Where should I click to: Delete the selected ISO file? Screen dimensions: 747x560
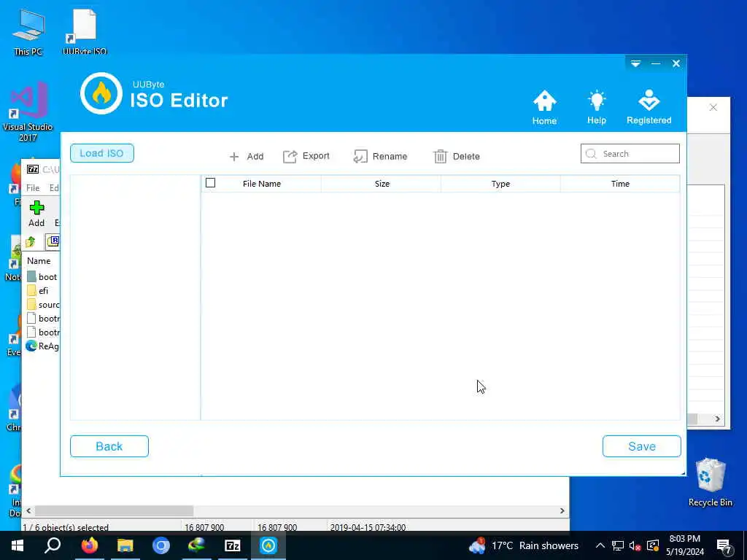[x=457, y=156]
